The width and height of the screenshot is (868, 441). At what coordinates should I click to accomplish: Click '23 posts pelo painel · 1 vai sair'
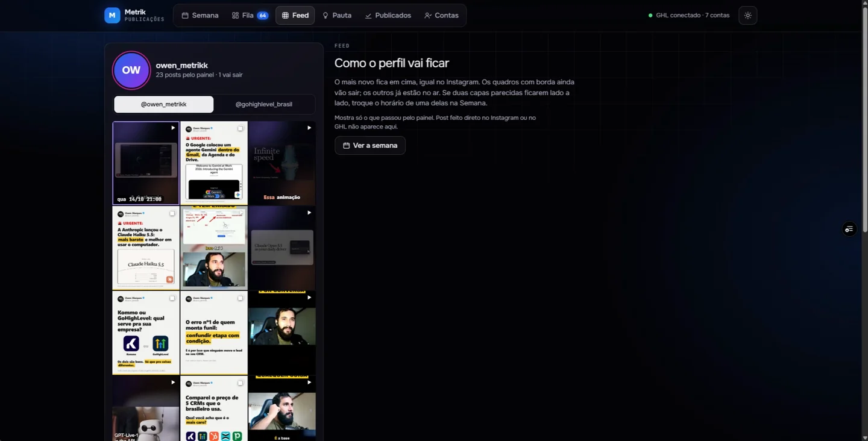pos(199,75)
